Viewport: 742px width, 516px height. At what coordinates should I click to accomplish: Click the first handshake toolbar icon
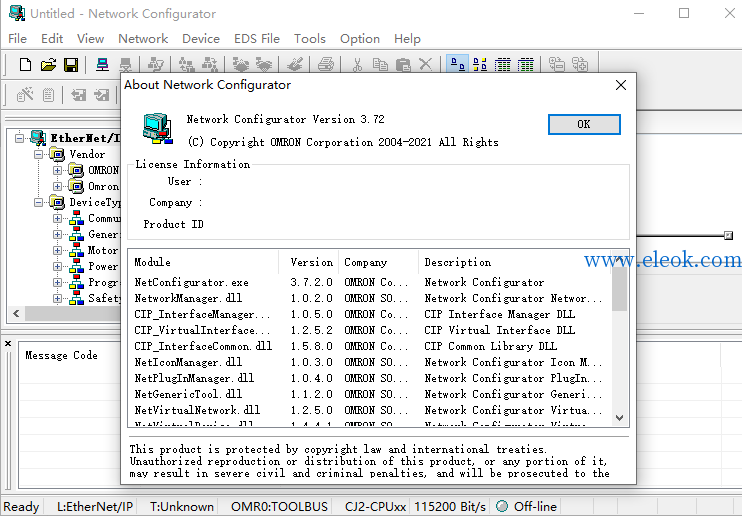click(x=241, y=64)
